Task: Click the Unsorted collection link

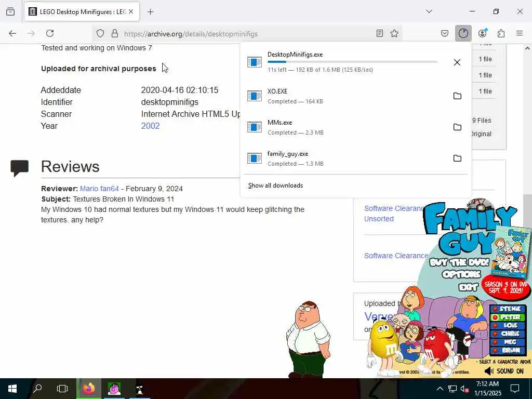Action: click(379, 219)
